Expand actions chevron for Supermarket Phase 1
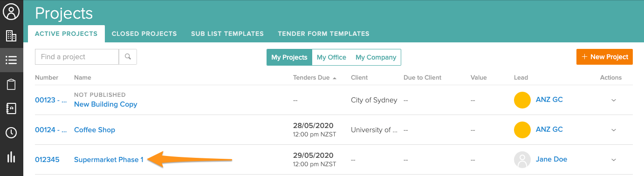The height and width of the screenshot is (176, 644). point(614,160)
